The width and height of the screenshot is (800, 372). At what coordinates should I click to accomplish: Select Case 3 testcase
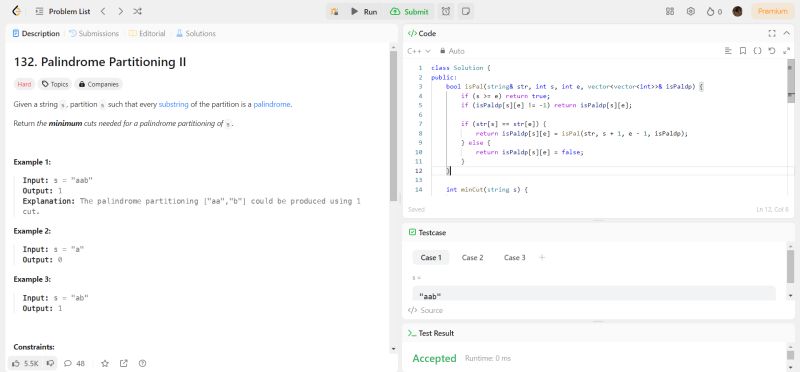[x=514, y=257]
